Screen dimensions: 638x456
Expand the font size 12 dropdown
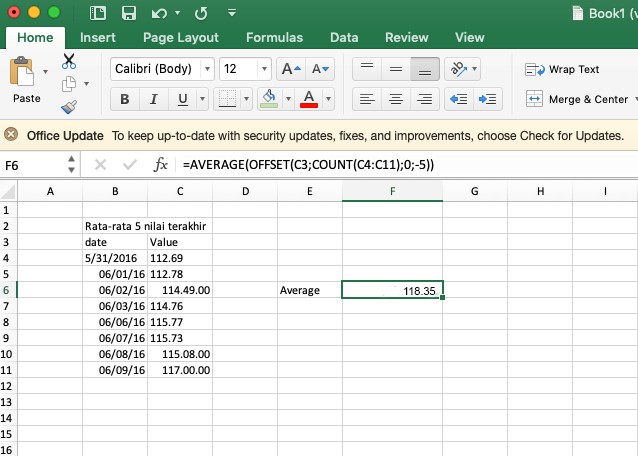coord(263,69)
